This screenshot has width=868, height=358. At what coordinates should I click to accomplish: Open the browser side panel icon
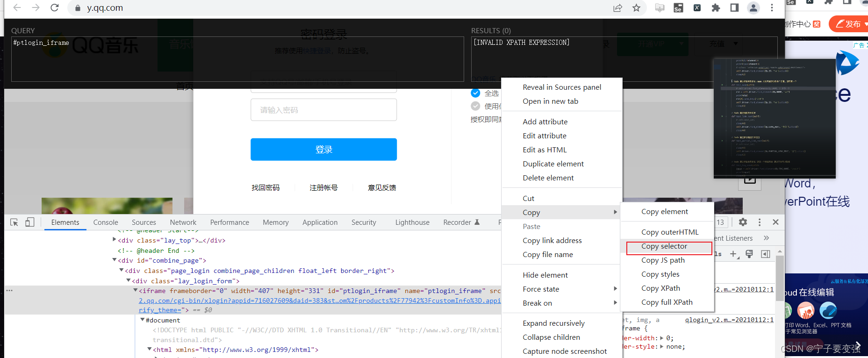point(734,8)
